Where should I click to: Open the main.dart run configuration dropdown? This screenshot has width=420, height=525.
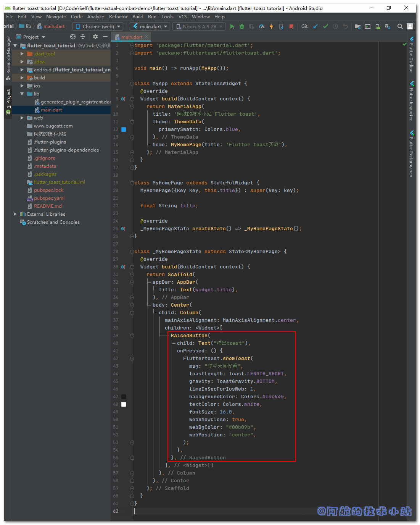click(150, 26)
